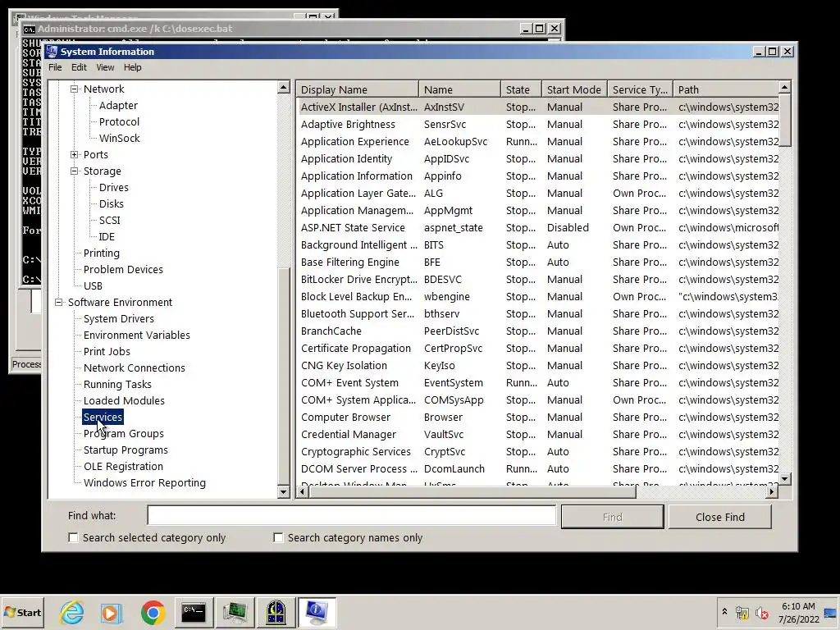The height and width of the screenshot is (630, 840).
Task: Collapse the Network tree node
Action: 74,89
